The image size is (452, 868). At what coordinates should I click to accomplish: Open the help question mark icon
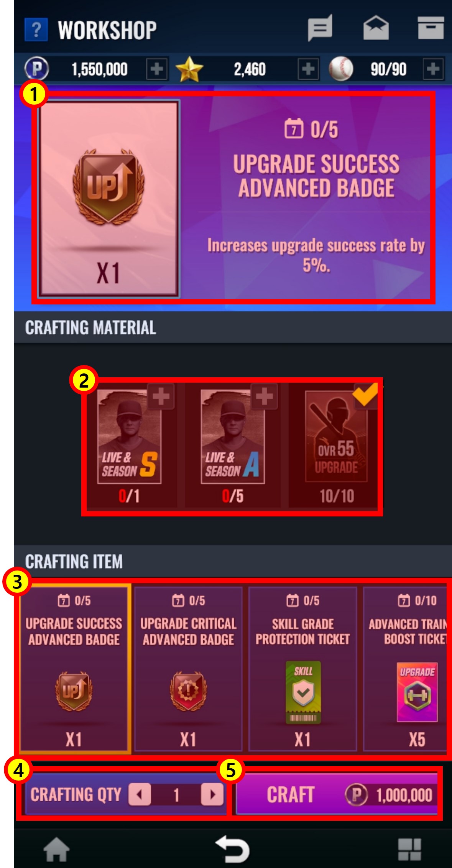click(36, 30)
